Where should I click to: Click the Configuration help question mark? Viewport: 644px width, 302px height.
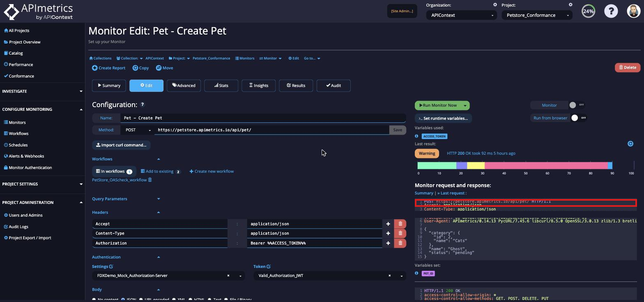click(x=143, y=105)
